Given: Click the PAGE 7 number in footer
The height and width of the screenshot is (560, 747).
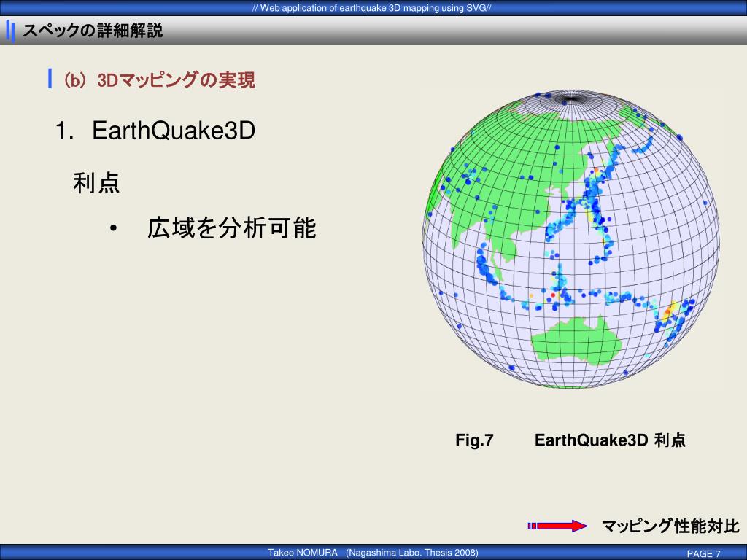Looking at the screenshot, I should click(x=703, y=553).
